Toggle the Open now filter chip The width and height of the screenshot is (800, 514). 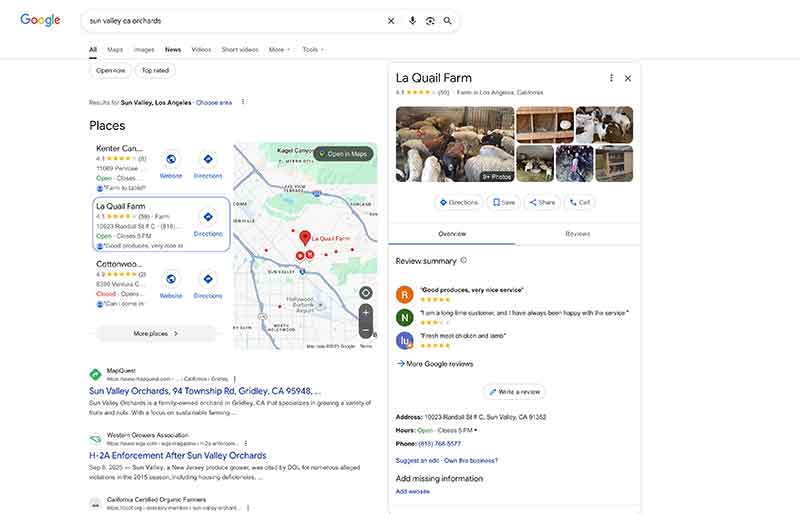[x=111, y=70]
